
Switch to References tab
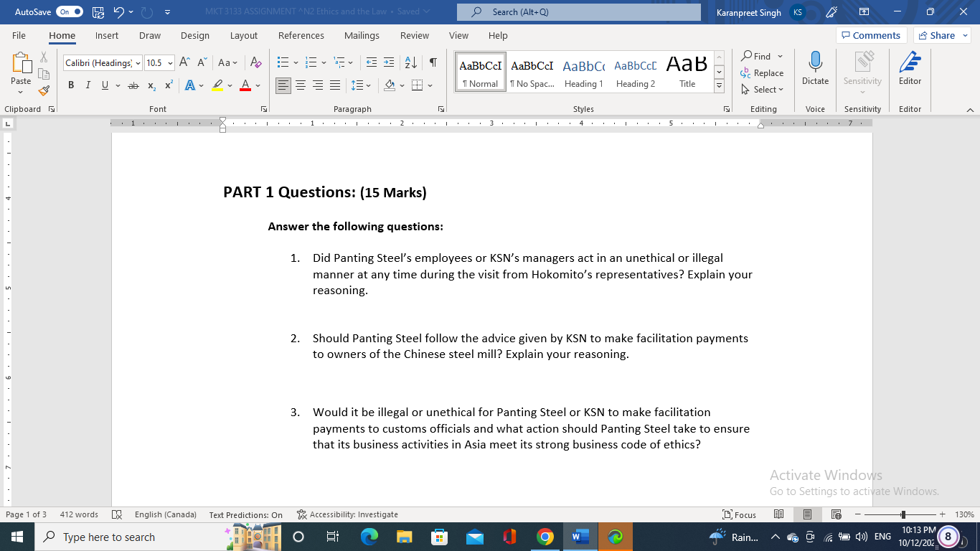pyautogui.click(x=301, y=35)
